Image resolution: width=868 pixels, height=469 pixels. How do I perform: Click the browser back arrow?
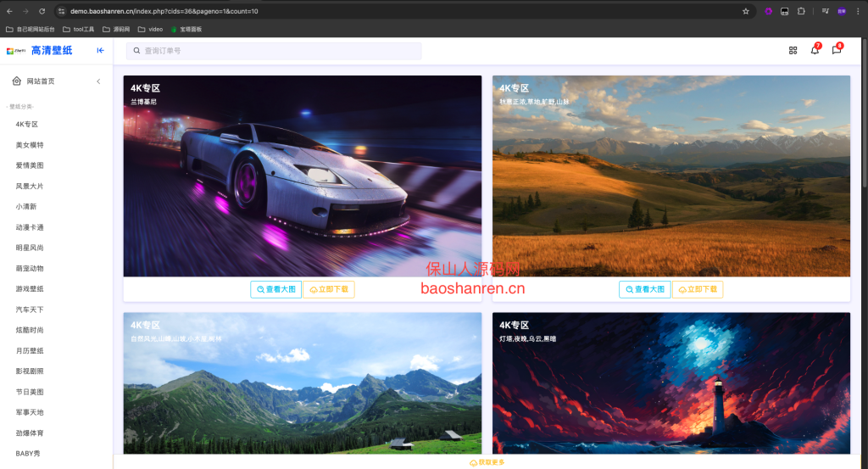9,11
